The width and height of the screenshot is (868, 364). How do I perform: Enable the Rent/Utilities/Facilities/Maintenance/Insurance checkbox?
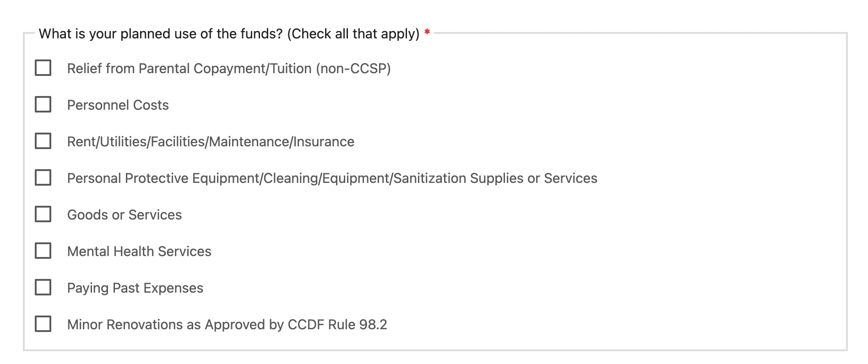43,141
